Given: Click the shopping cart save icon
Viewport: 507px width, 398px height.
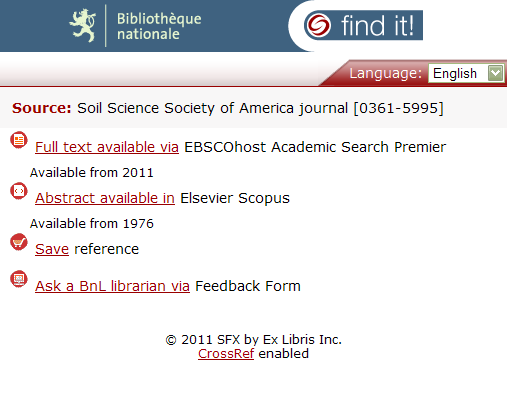Looking at the screenshot, I should click(19, 242).
